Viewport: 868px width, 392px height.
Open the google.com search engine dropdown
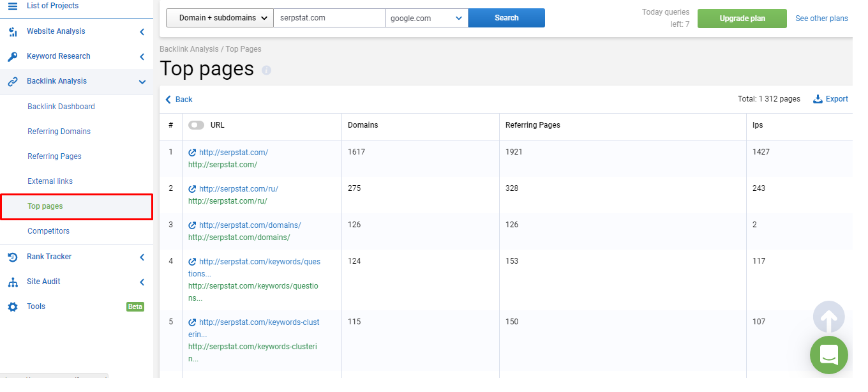coord(427,18)
